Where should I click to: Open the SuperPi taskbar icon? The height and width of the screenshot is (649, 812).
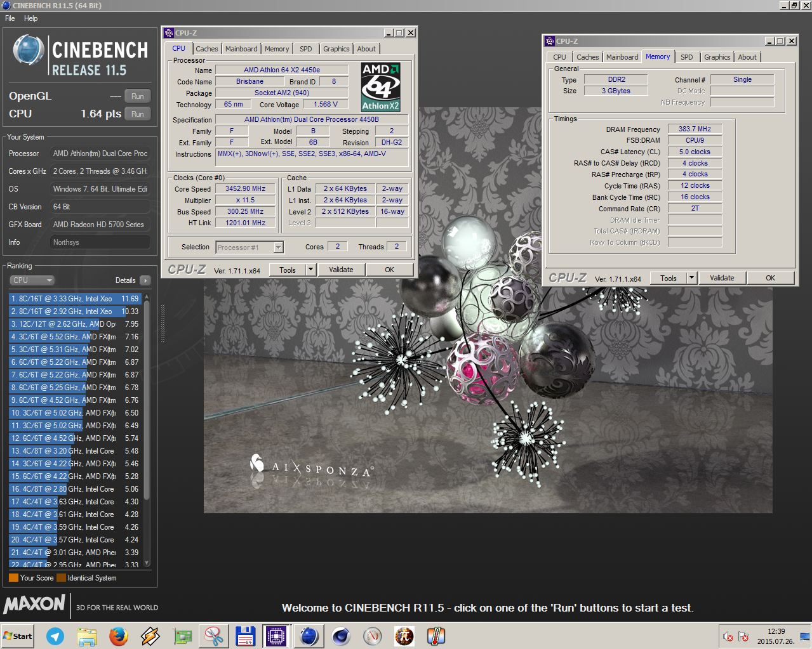pyautogui.click(x=404, y=636)
